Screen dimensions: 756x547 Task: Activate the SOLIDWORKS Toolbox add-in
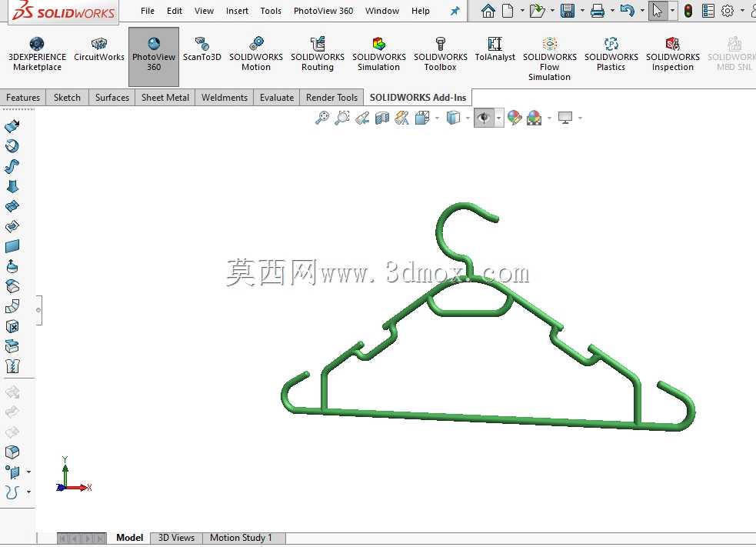point(440,54)
